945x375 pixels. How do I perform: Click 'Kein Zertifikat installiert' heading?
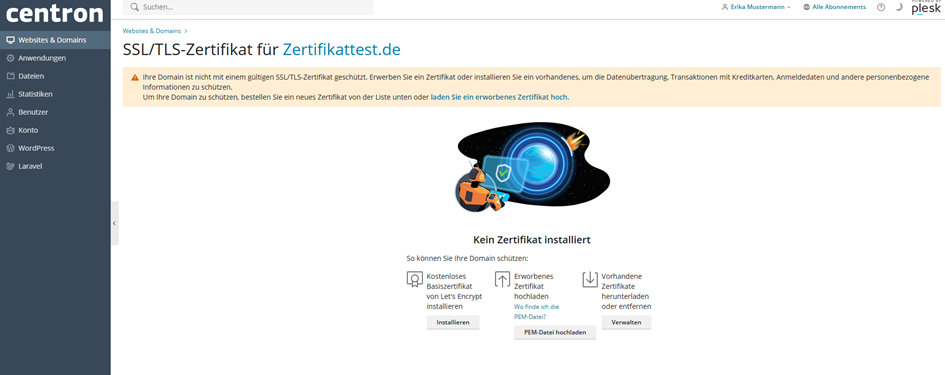[x=532, y=239]
